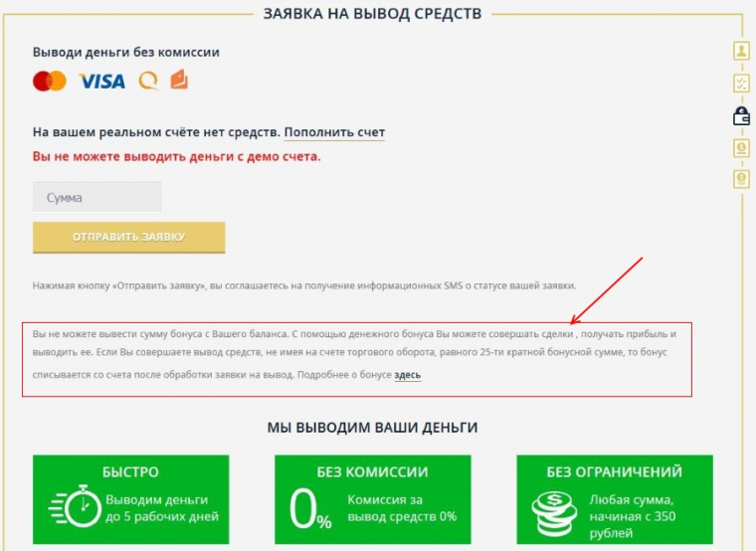Image resolution: width=756 pixels, height=551 pixels.
Task: Click the bottom coin icon in the sidebar
Action: tap(741, 179)
